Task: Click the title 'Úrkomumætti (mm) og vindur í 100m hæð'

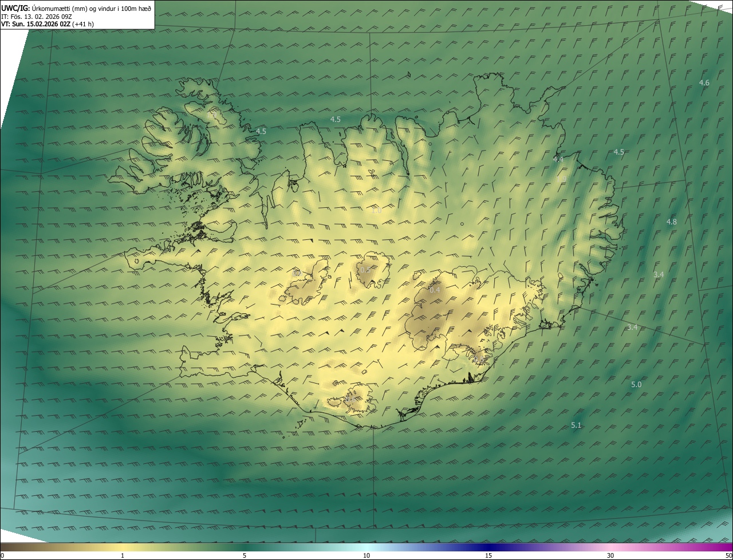Action: coord(91,8)
